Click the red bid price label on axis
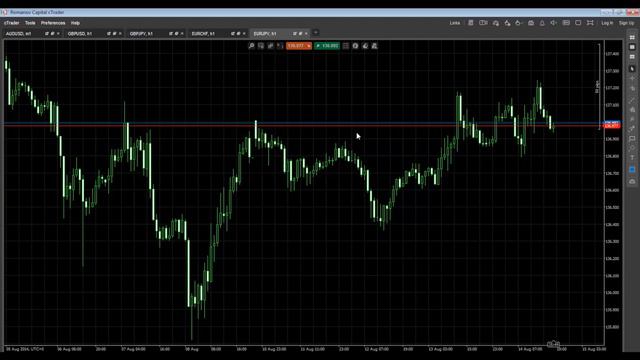 (612, 127)
